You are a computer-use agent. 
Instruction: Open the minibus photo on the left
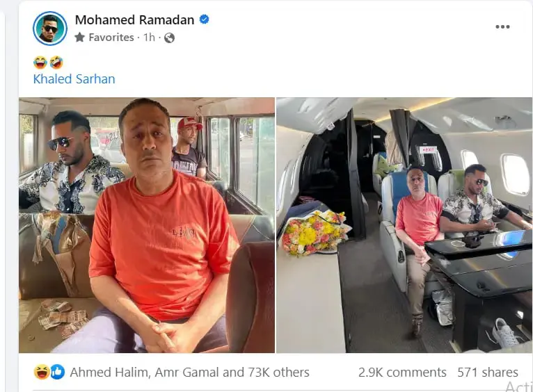pos(147,225)
